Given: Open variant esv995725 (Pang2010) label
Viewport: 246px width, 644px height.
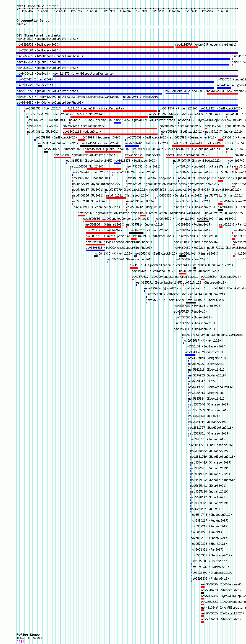Looking at the screenshot, I should (x=190, y=312).
